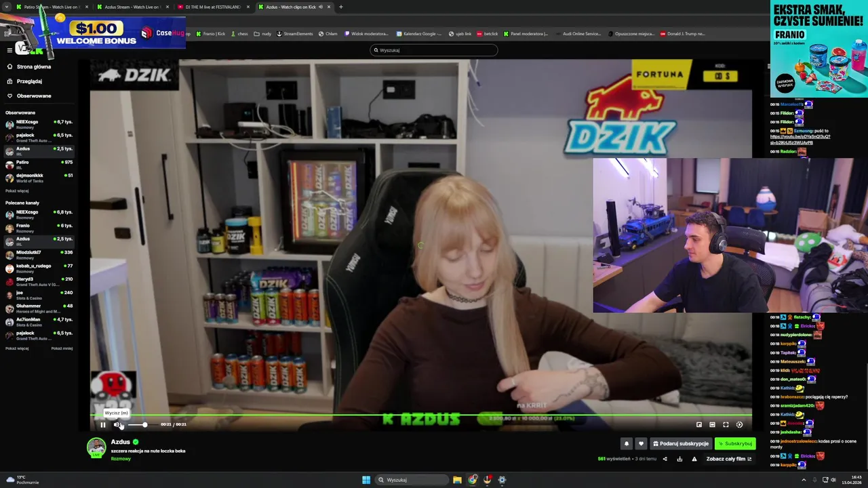
Task: Open the StreamElements bookmark
Action: (295, 34)
